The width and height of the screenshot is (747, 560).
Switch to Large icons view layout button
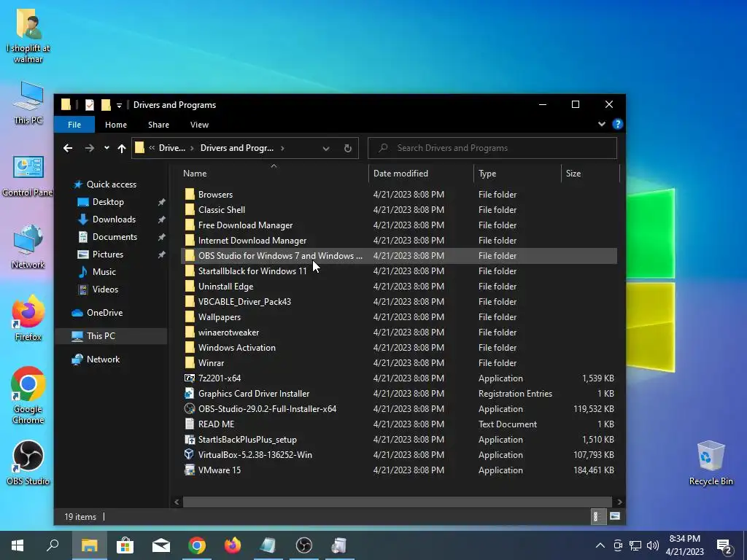[x=615, y=516]
